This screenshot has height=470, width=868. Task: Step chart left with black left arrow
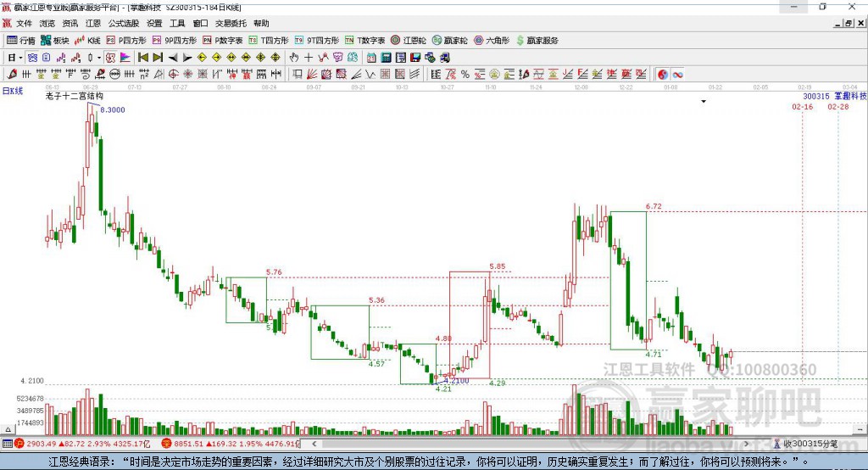tap(173, 58)
